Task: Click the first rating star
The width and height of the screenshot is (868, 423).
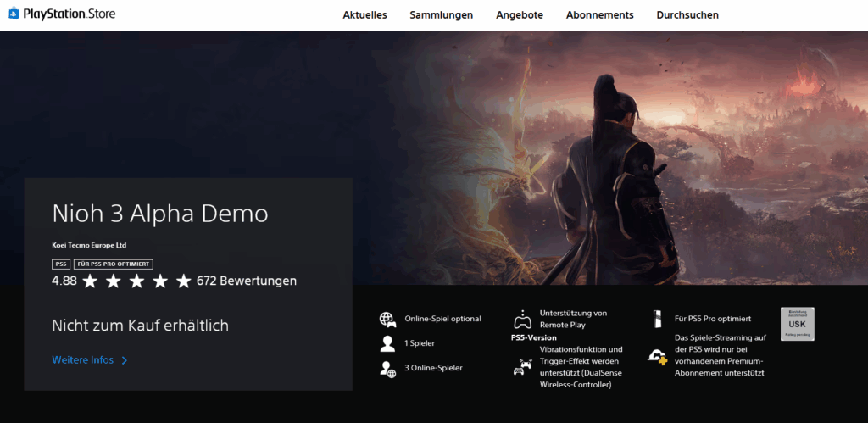Action: pyautogui.click(x=90, y=281)
